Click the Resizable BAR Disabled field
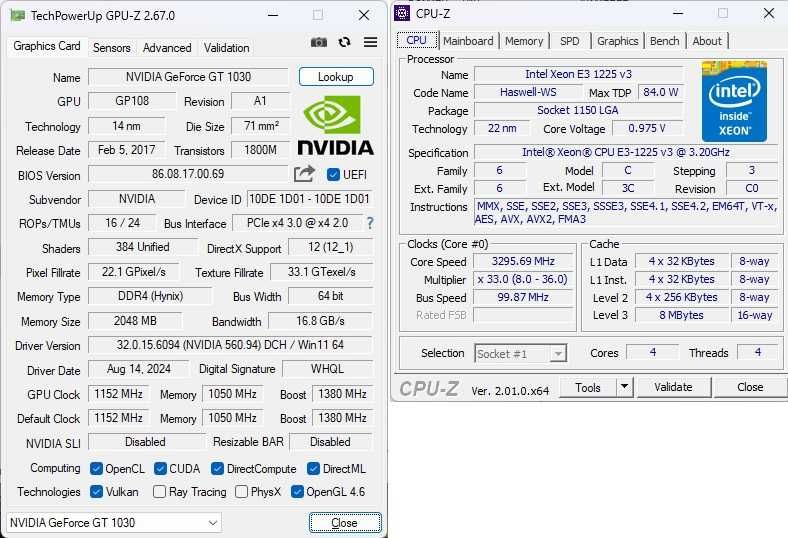788x538 pixels. click(331, 442)
